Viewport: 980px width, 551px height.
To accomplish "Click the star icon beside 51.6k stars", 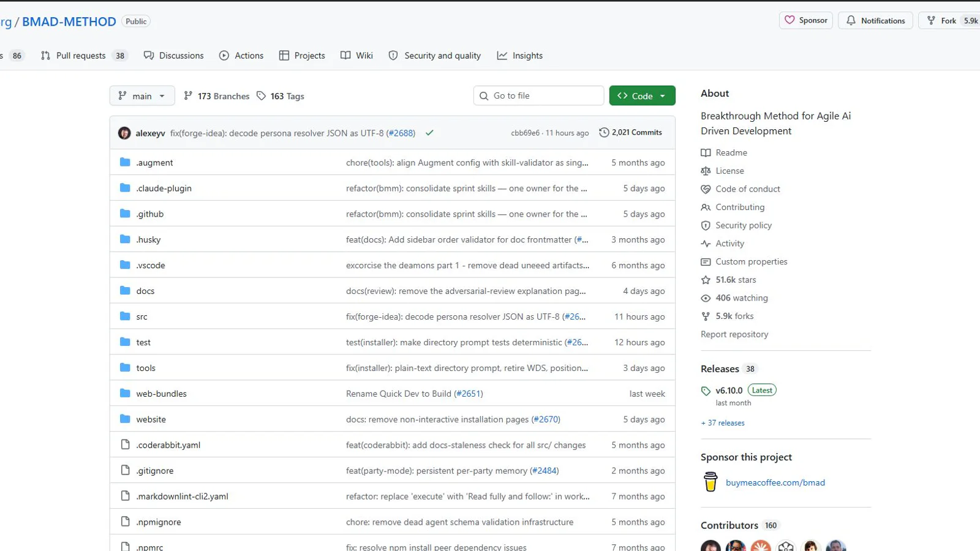I will pyautogui.click(x=706, y=280).
